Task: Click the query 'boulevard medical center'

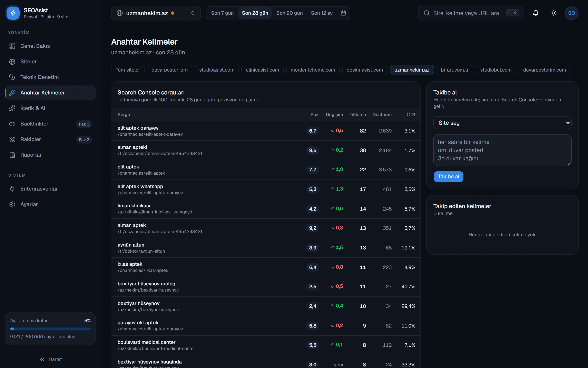Action: pyautogui.click(x=146, y=342)
